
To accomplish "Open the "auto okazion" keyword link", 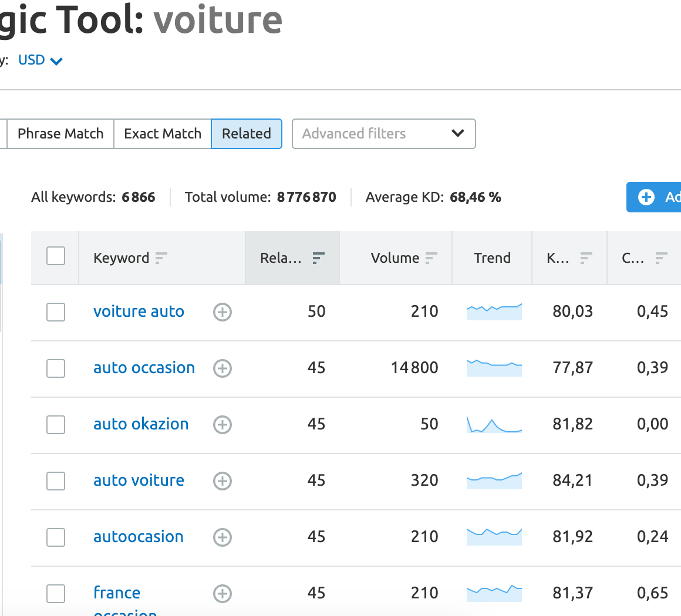I will click(140, 424).
